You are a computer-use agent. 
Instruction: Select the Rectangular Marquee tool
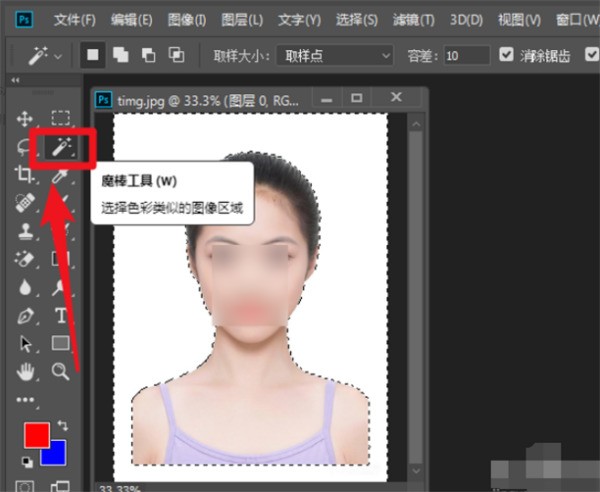tap(61, 119)
